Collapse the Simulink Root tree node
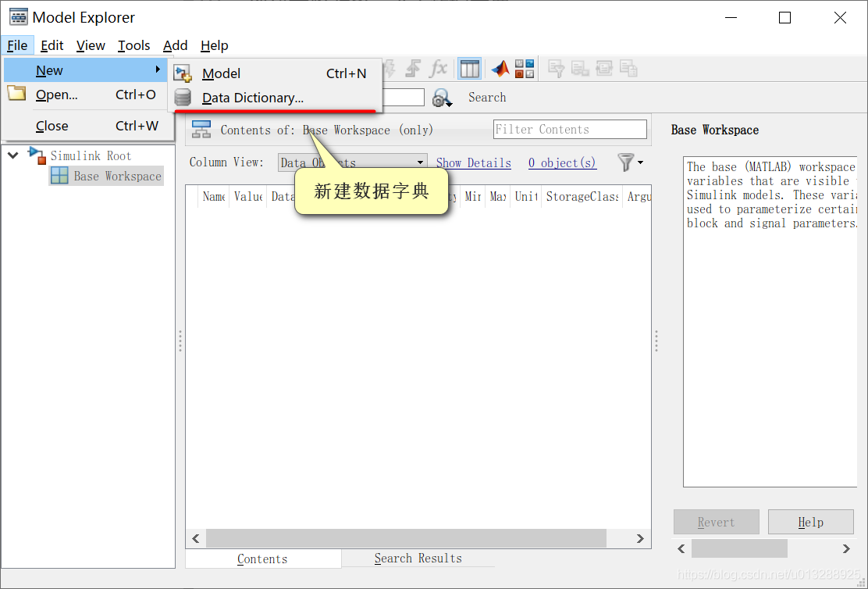Image resolution: width=868 pixels, height=589 pixels. point(12,155)
